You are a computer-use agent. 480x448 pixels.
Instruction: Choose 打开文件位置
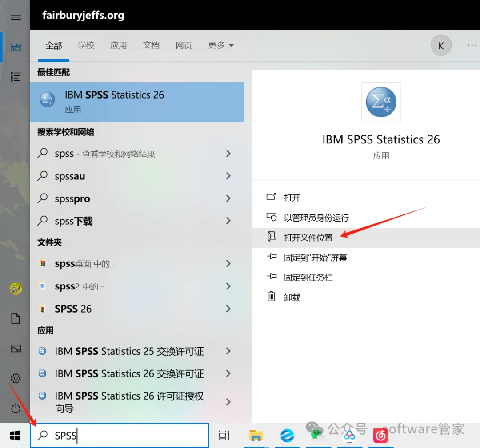click(365, 238)
